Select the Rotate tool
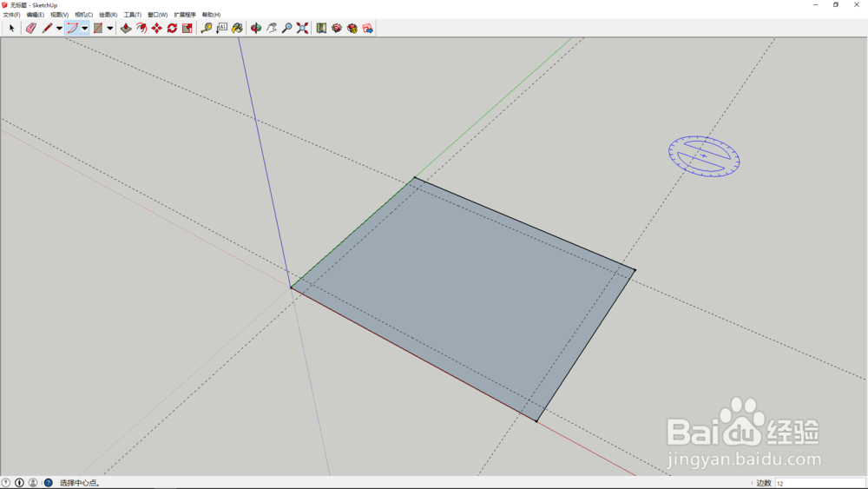 pyautogui.click(x=172, y=28)
